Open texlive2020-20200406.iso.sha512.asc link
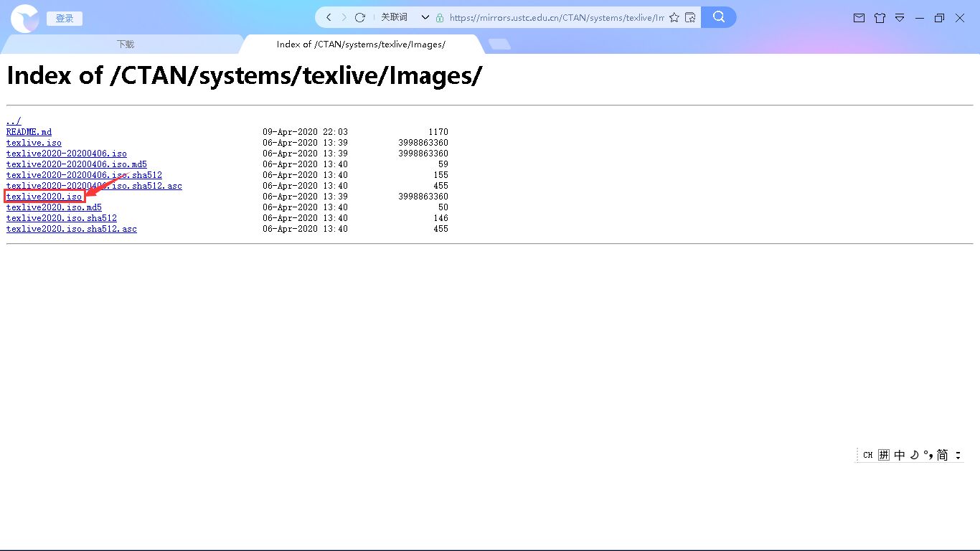This screenshot has width=980, height=551. 94,186
